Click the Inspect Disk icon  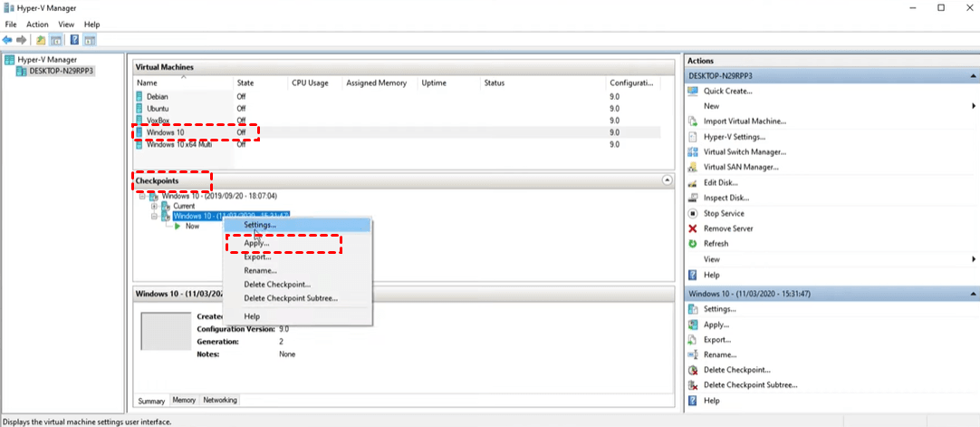pyautogui.click(x=693, y=199)
